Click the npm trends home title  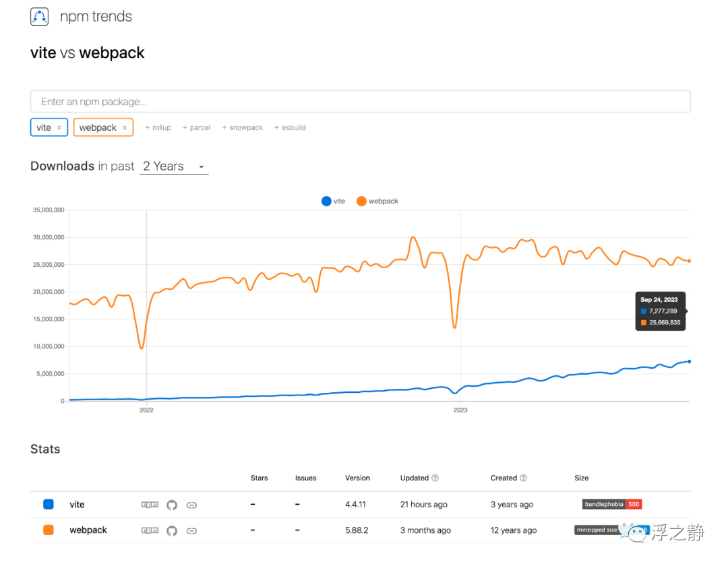click(96, 17)
